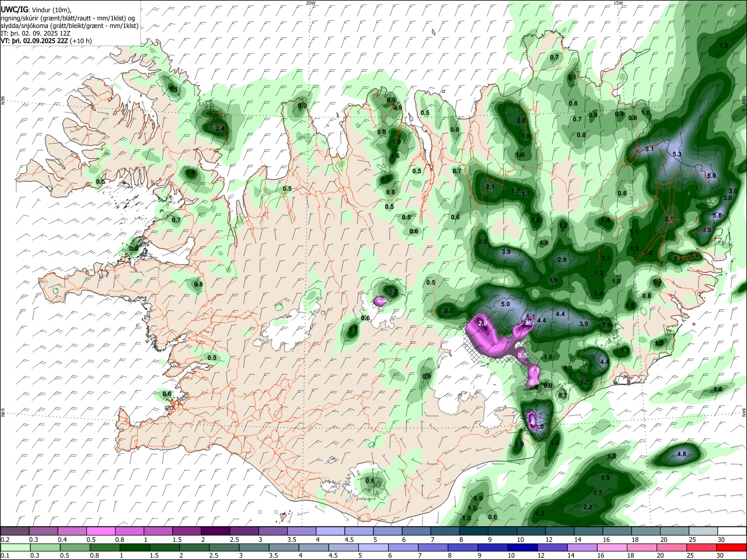Screen dimensions: 747x560
Task: Click the '4.8' precipitation value over the sea
Action: point(681,454)
